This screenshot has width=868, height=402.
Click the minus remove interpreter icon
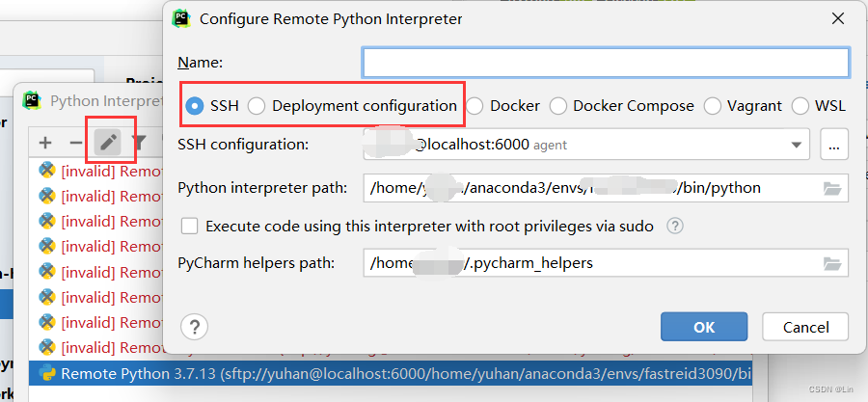[76, 143]
